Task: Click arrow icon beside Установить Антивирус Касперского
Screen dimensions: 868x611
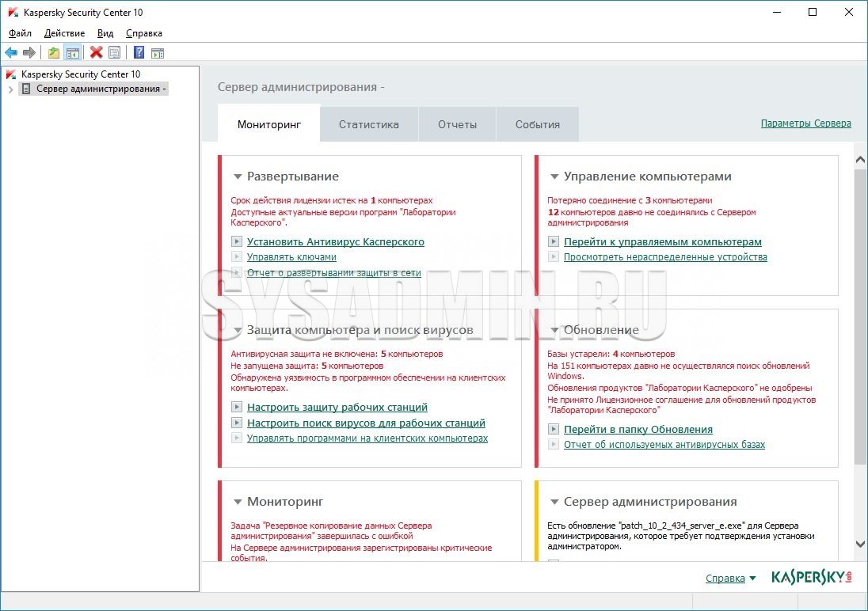Action: tap(237, 242)
